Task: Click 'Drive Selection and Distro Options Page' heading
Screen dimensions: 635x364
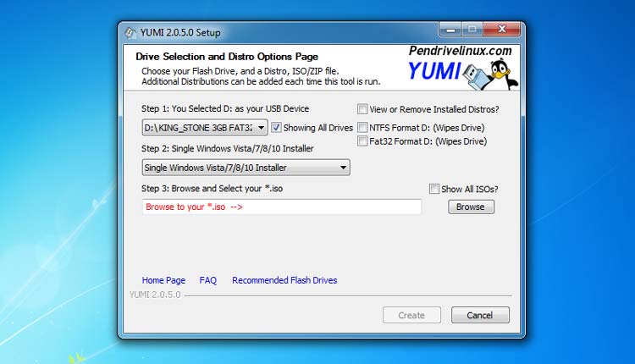Action: (227, 56)
